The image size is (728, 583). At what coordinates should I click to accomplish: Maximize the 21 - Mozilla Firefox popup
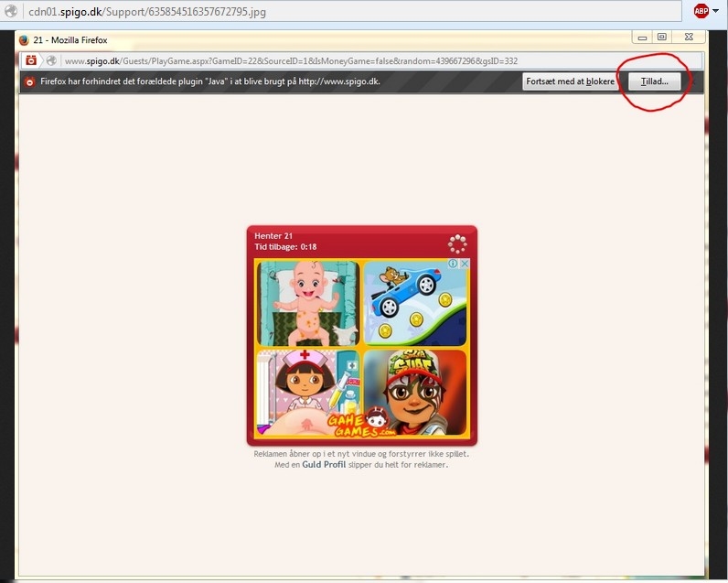[x=661, y=38]
